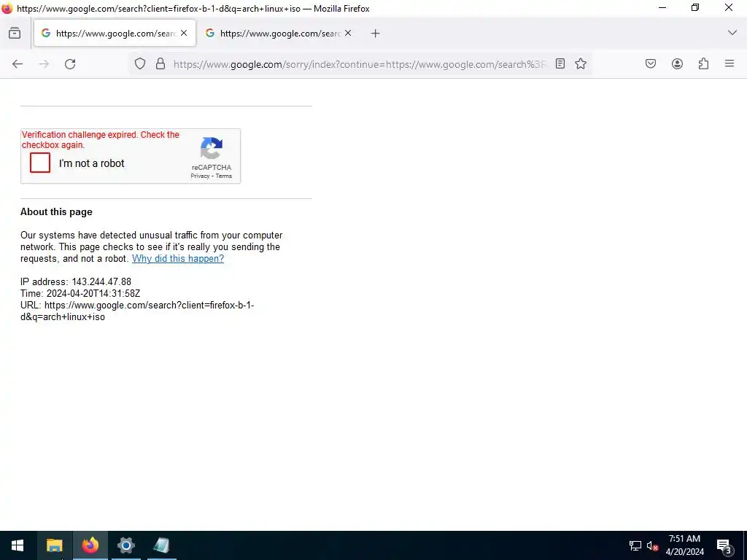This screenshot has height=560, width=747.
Task: Click the Firefox taskbar icon
Action: coord(90,545)
